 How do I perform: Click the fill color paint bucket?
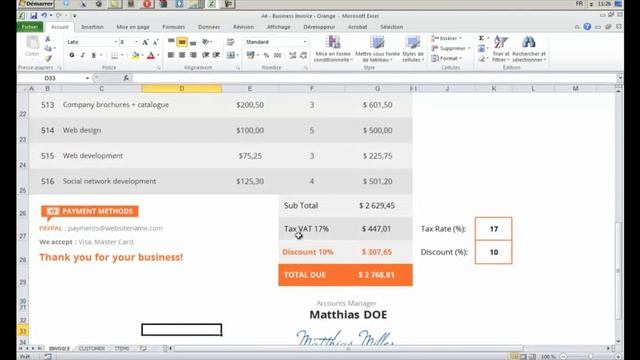[135, 55]
